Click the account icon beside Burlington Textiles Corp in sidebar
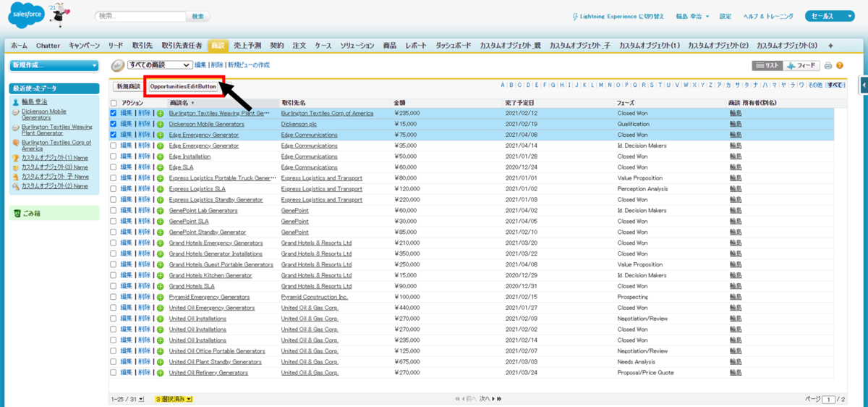The image size is (868, 407). (16, 143)
